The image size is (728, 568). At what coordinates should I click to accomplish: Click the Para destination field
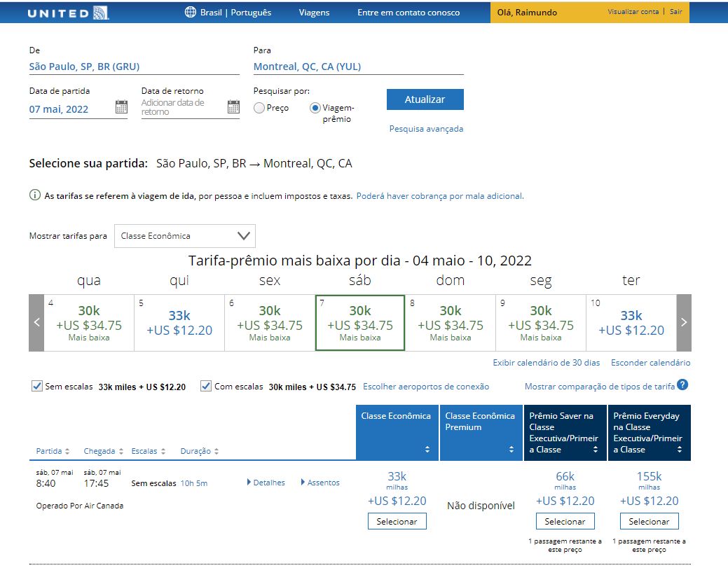359,67
